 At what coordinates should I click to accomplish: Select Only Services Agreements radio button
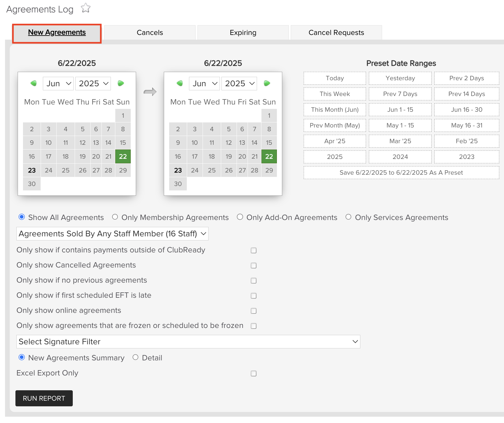[348, 217]
